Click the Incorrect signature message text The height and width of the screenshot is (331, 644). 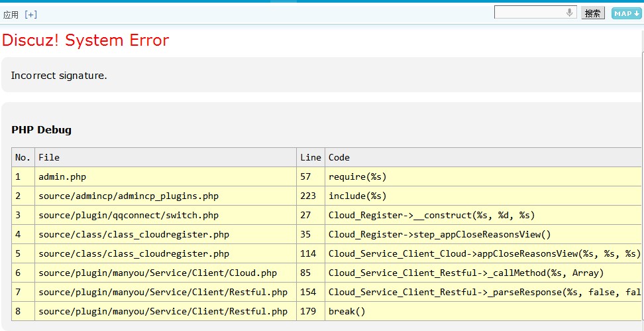tap(59, 76)
